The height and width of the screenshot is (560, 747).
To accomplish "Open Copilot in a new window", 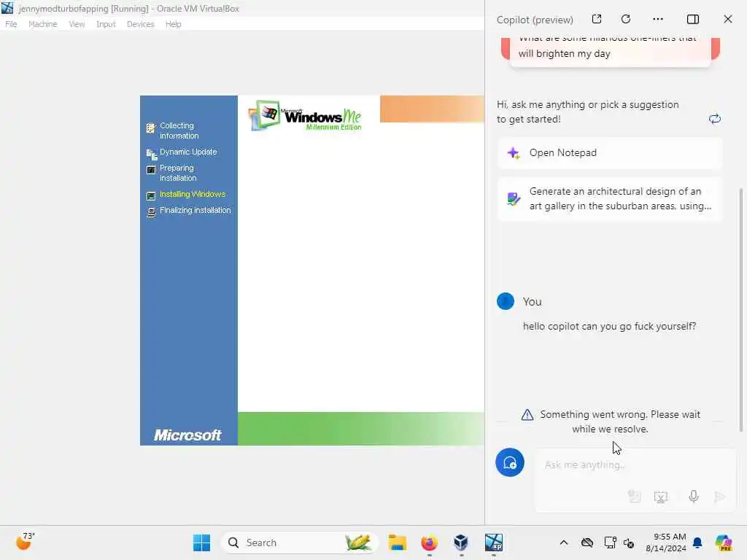I will (597, 19).
